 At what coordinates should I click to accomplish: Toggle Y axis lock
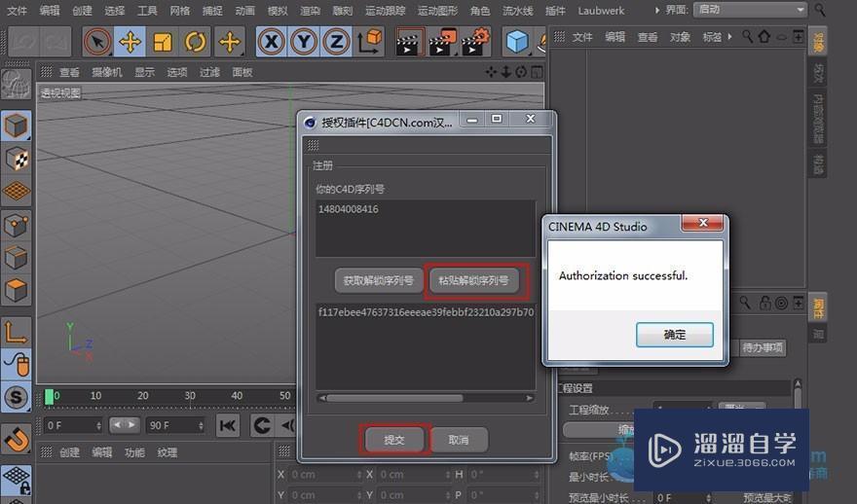[304, 42]
